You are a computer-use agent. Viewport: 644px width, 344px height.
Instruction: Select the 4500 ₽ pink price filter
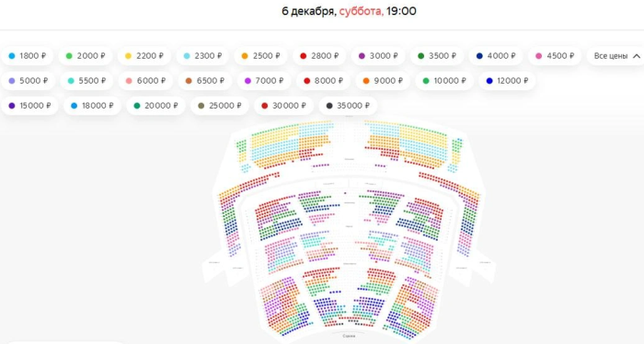555,56
